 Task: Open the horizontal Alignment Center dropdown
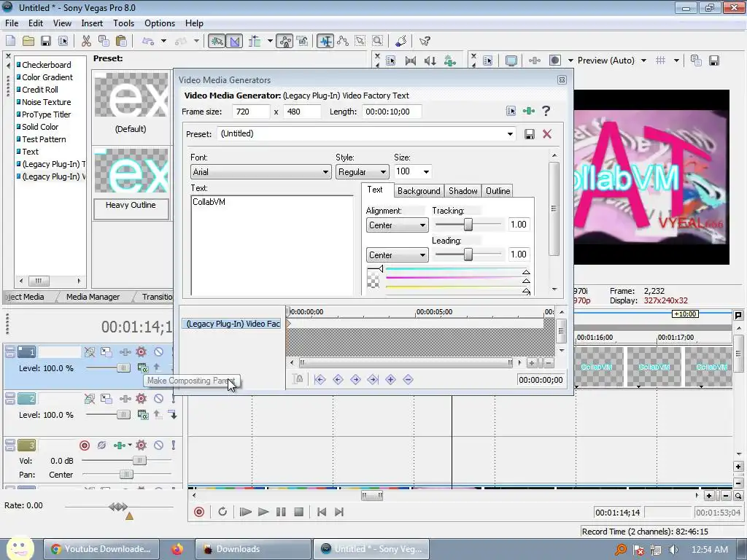click(398, 225)
